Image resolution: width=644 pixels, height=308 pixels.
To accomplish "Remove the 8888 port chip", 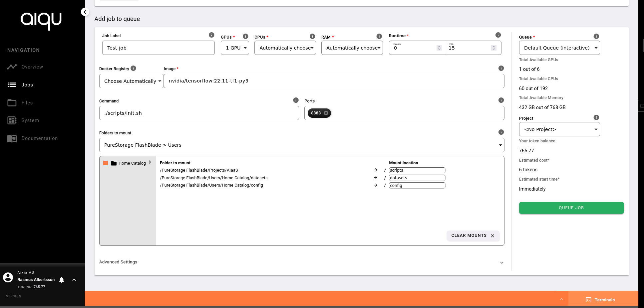I will click(326, 113).
